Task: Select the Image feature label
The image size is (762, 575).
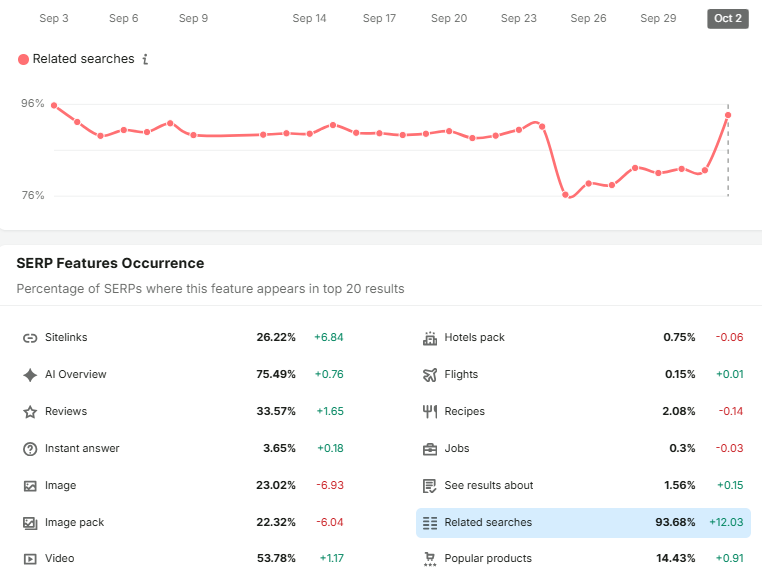Action: [x=60, y=485]
